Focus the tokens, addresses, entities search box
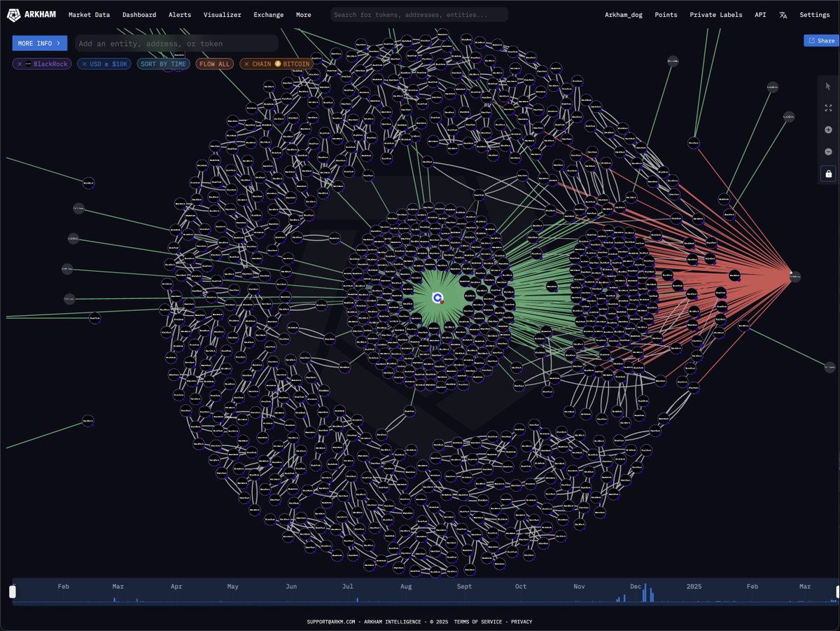Image resolution: width=840 pixels, height=631 pixels. coord(419,15)
